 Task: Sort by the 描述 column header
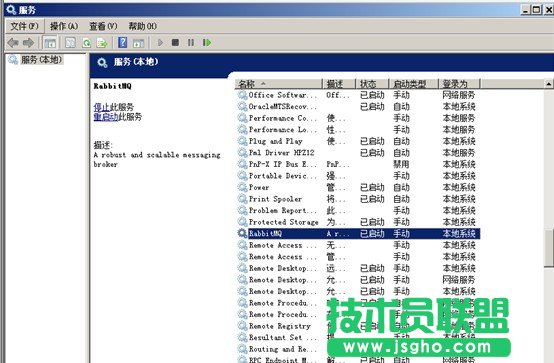338,84
